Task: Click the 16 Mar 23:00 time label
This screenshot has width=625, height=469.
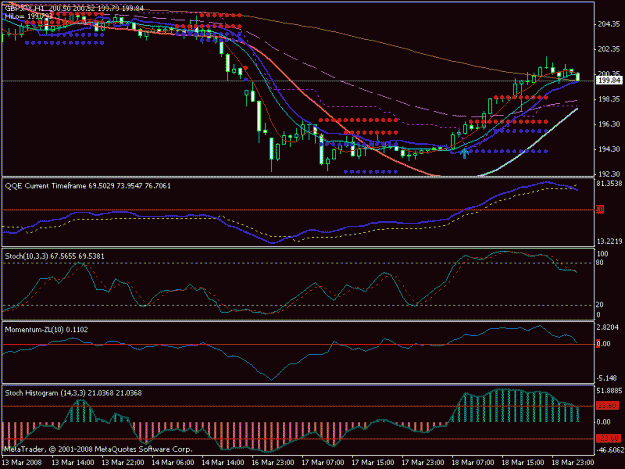Action: (273, 463)
